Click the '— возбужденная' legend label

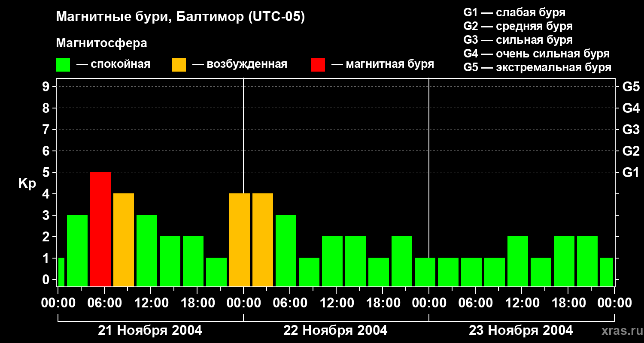(x=240, y=64)
